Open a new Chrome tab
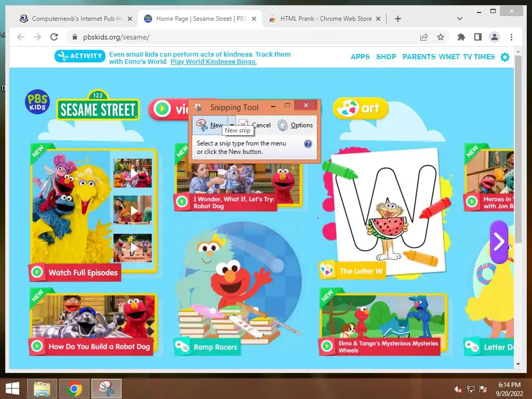The height and width of the screenshot is (399, 532). tap(398, 19)
